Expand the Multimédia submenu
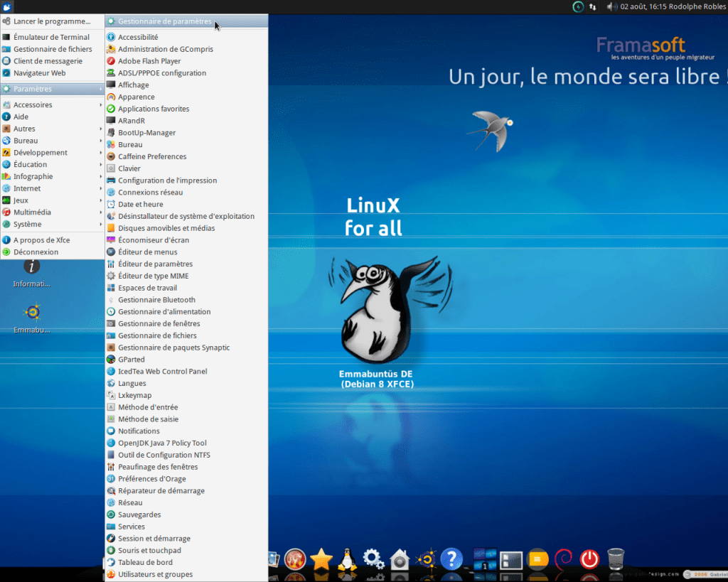The height and width of the screenshot is (582, 728). [x=32, y=212]
